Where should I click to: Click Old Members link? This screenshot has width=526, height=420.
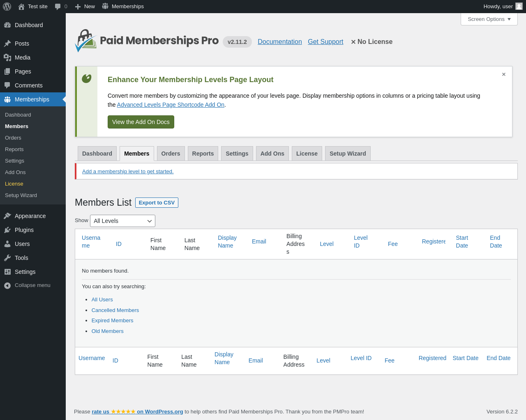(x=107, y=331)
